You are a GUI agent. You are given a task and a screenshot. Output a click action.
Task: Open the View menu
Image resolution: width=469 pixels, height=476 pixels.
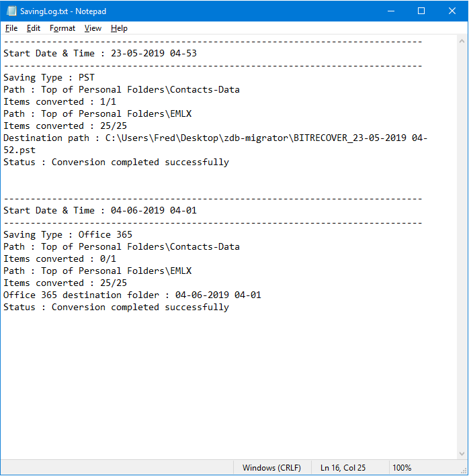click(93, 28)
